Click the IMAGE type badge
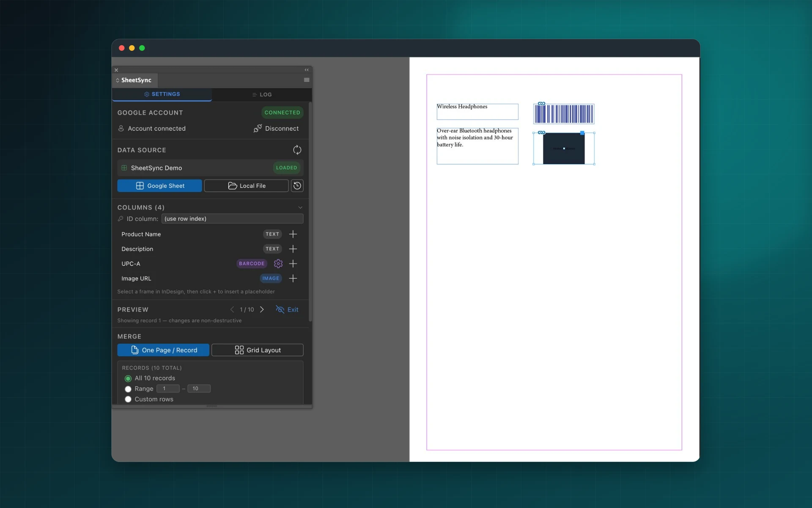Screen dimensions: 812x508 coord(271,278)
